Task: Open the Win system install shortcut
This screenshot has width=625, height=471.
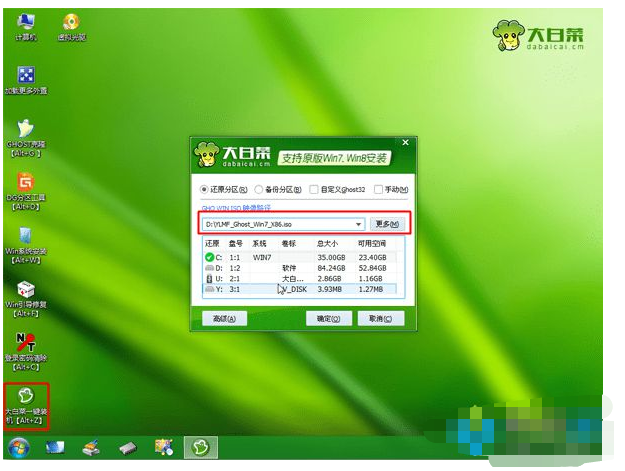Action: (x=26, y=236)
